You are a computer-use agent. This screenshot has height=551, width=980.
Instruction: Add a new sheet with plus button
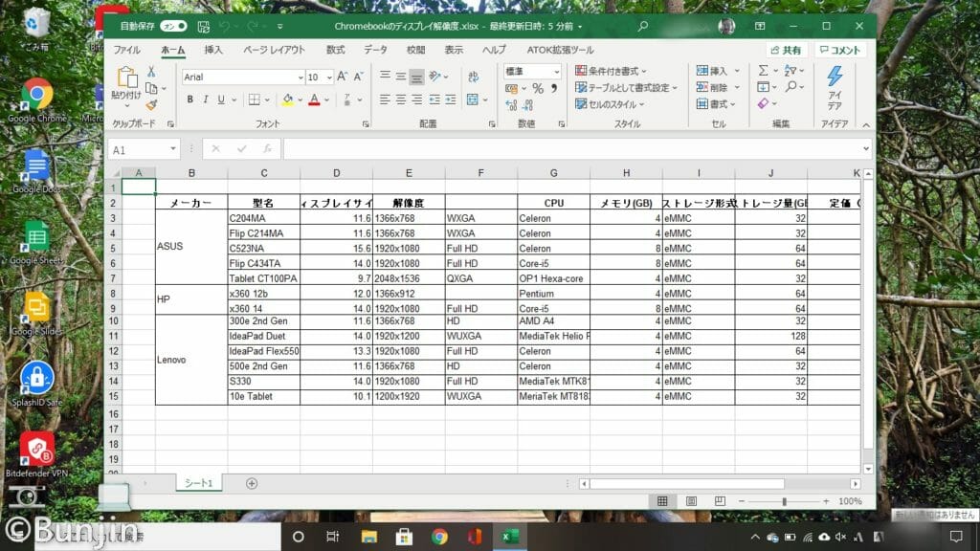(252, 483)
